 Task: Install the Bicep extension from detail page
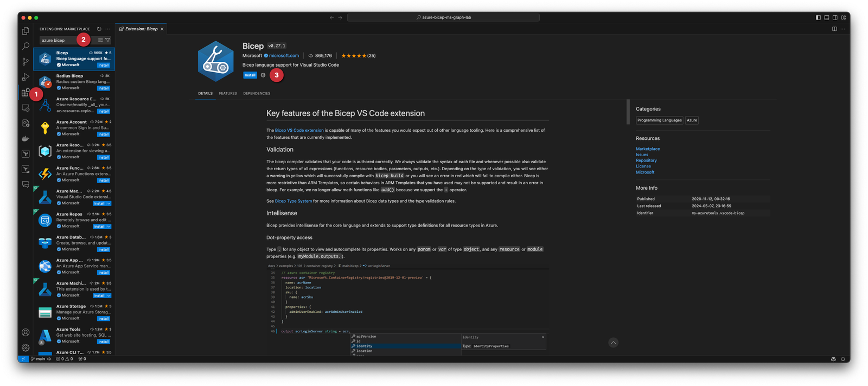[x=250, y=75]
